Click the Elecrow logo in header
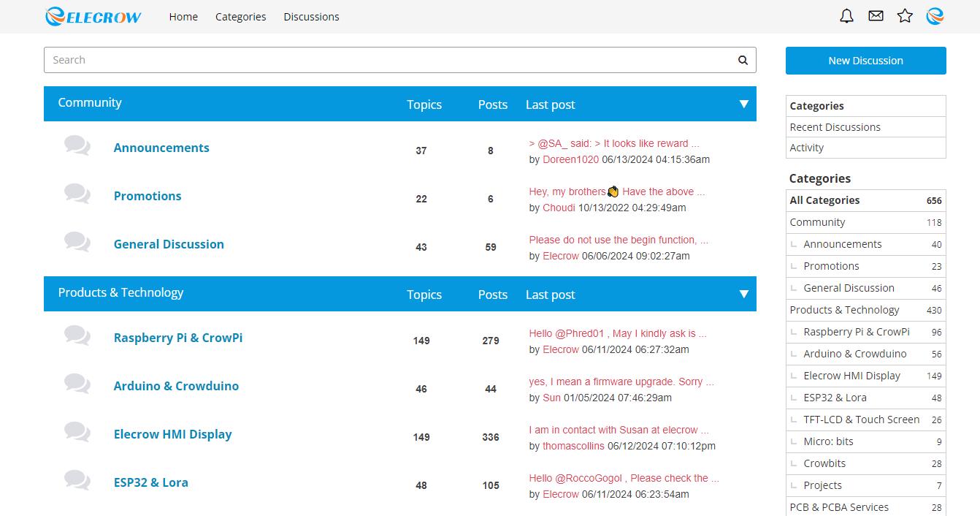 coord(93,16)
